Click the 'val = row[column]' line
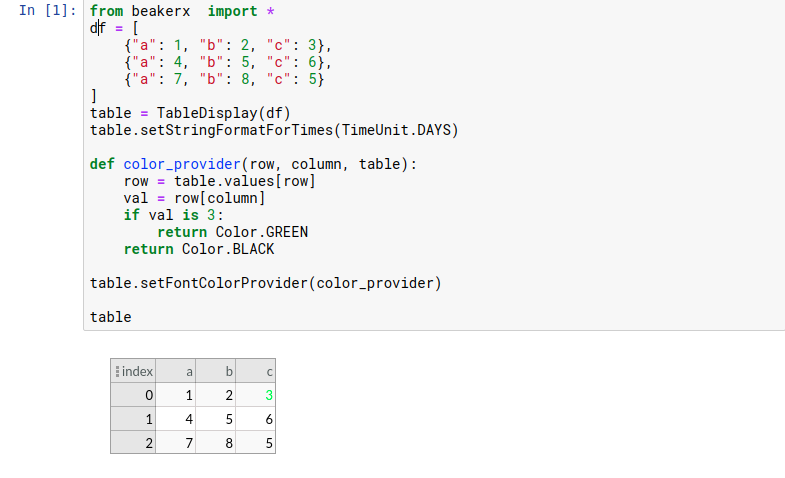785x478 pixels. pos(195,198)
